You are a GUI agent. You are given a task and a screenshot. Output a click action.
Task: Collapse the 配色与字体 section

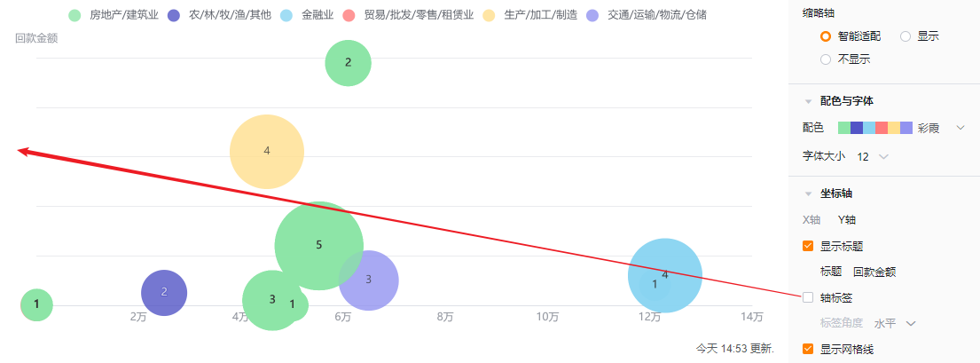[808, 101]
